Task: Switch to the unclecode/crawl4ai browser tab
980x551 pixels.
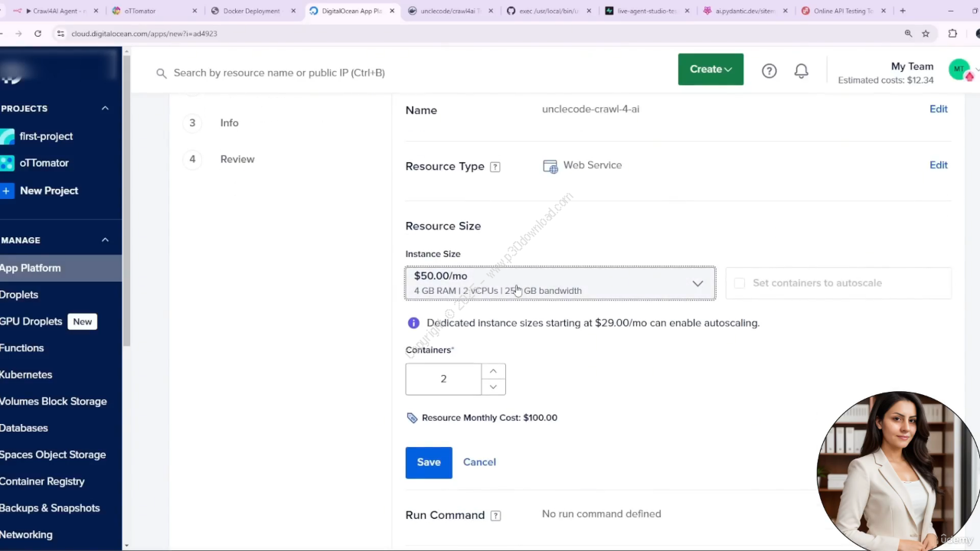Action: [450, 11]
